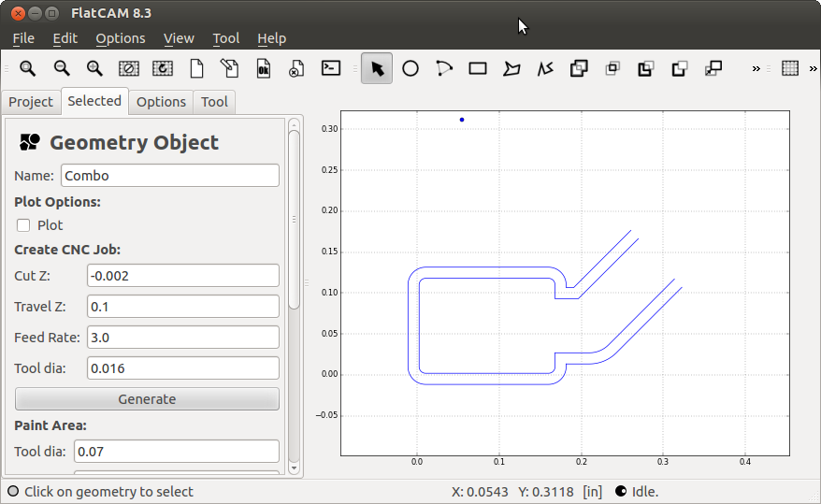This screenshot has width=821, height=504.
Task: Click the zoom in magnifier icon
Action: tap(94, 68)
